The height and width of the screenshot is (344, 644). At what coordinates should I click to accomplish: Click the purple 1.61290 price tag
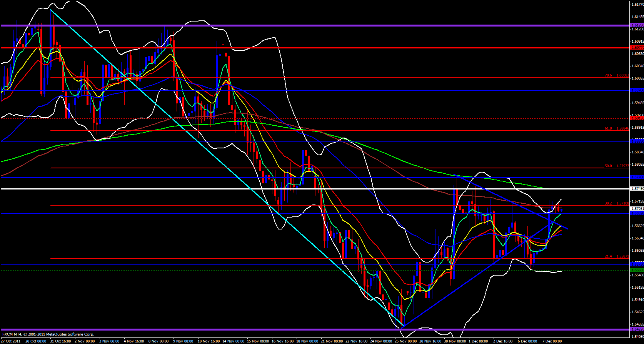[637, 25]
